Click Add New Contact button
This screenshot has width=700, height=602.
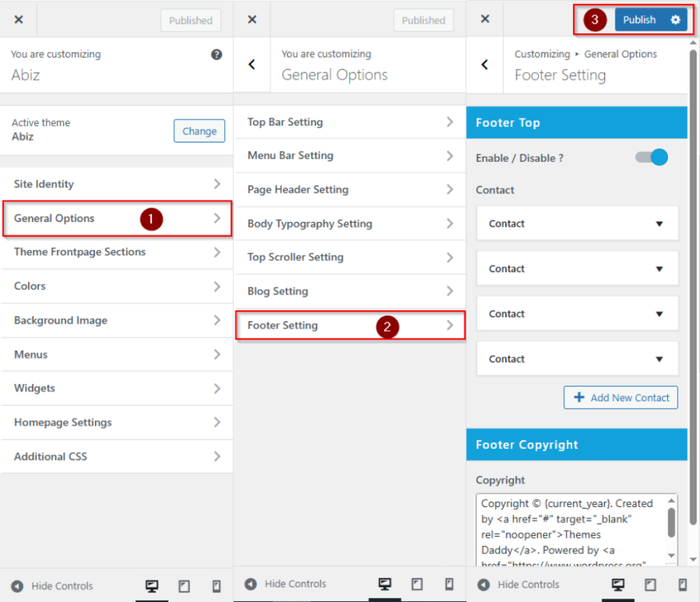pos(621,398)
